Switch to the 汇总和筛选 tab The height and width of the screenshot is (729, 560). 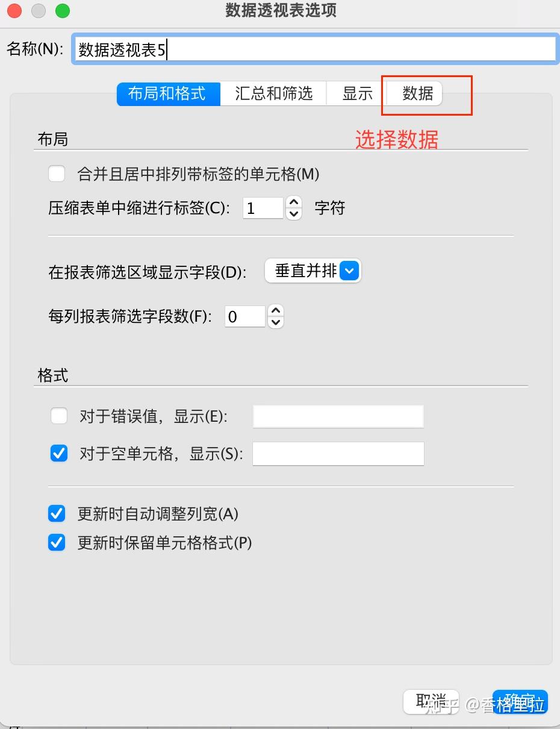273,94
